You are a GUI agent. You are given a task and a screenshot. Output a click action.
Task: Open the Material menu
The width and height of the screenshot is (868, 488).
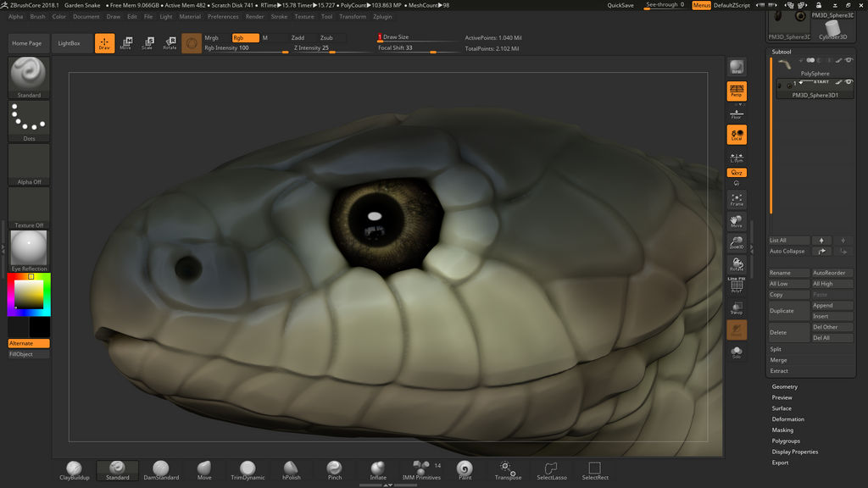[190, 17]
